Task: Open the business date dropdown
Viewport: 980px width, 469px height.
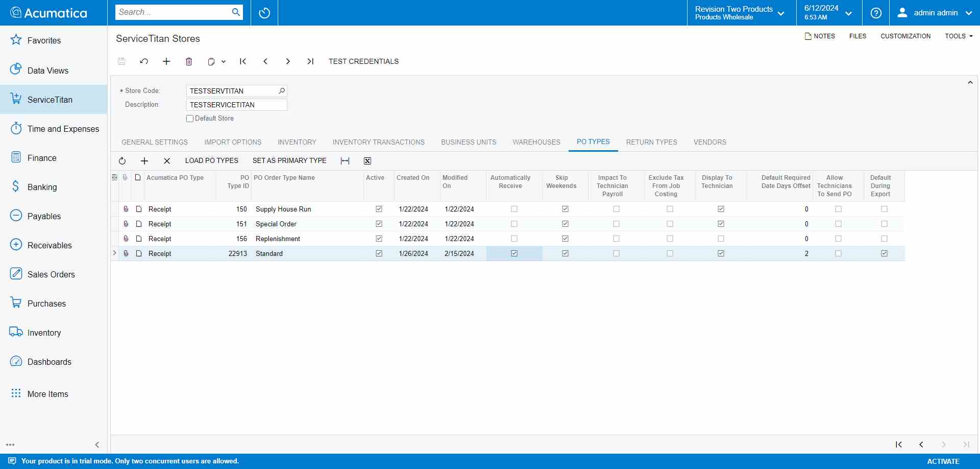Action: (829, 13)
